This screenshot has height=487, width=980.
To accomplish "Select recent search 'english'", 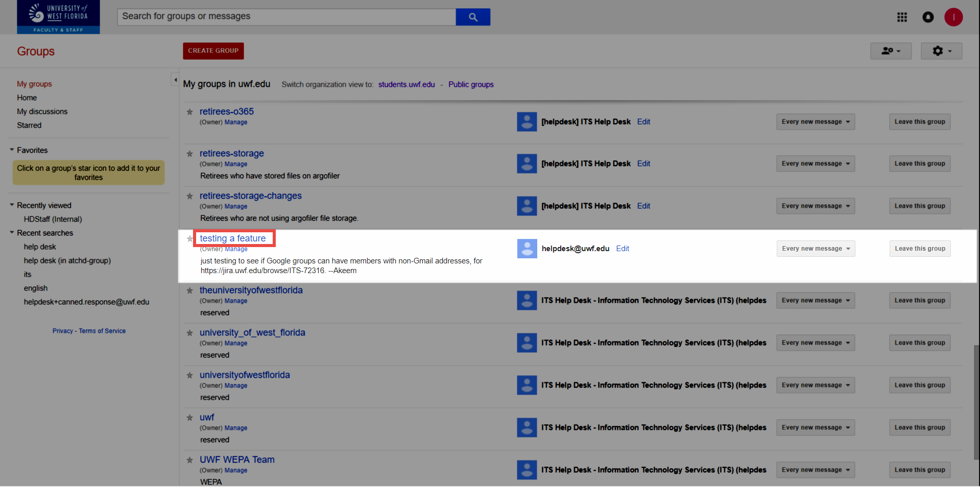I will (35, 288).
